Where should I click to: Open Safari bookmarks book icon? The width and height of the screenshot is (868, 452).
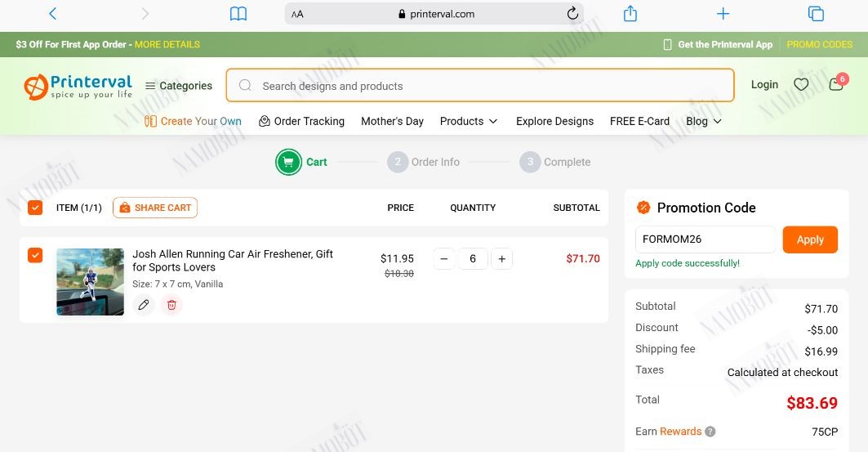(238, 14)
